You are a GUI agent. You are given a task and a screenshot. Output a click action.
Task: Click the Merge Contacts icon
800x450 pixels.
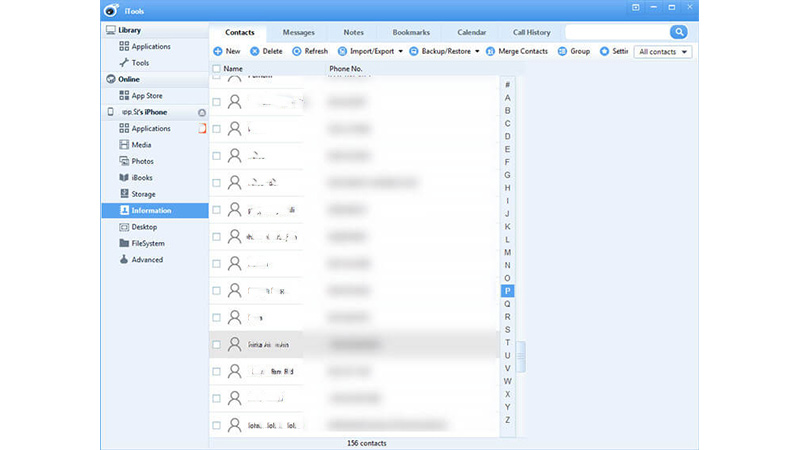[x=490, y=51]
